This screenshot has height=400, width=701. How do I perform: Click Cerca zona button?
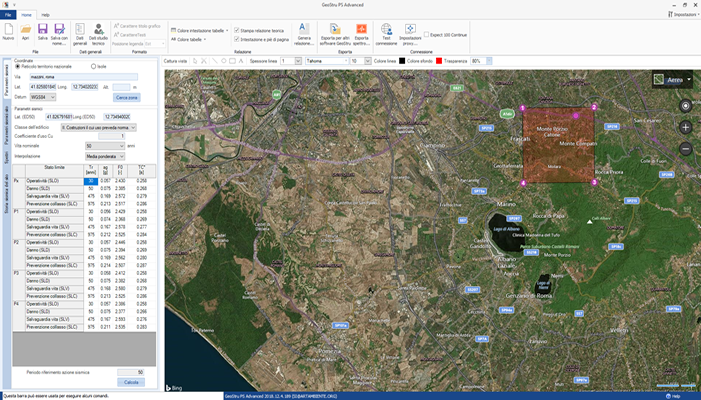(x=127, y=97)
